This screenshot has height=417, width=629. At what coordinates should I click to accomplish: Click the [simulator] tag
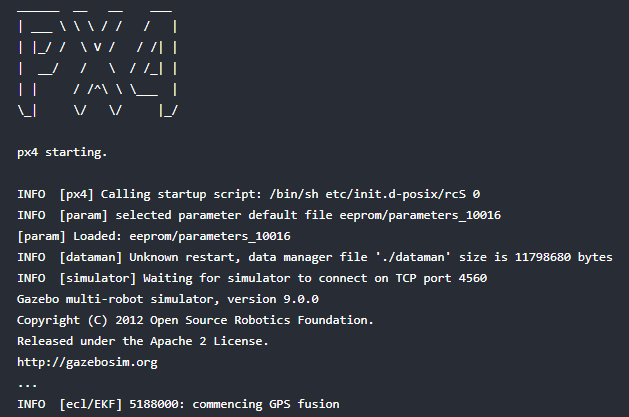[97, 278]
